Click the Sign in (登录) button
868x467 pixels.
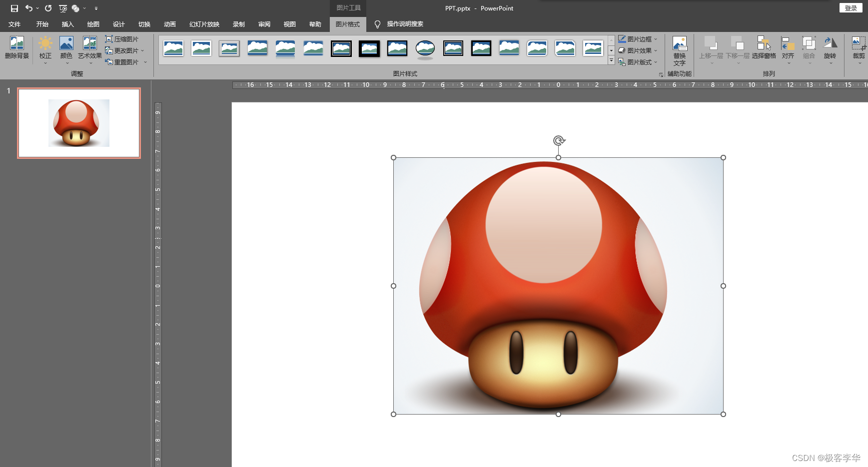click(x=851, y=8)
